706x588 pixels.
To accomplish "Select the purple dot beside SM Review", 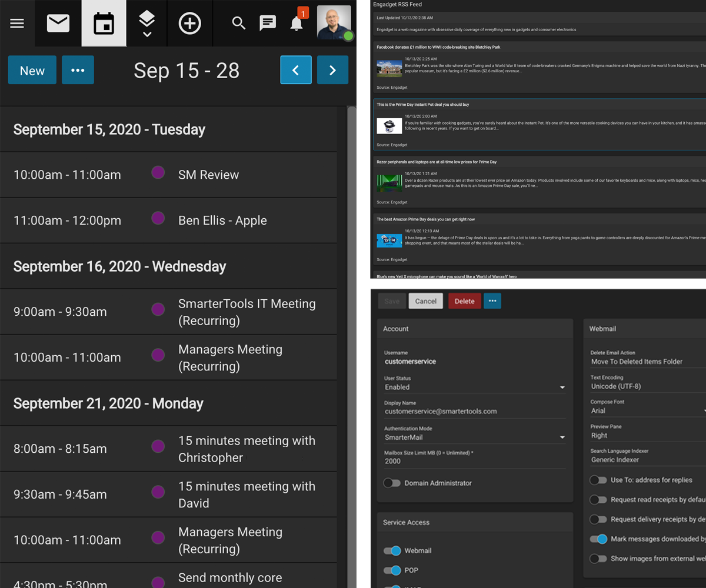I will (x=158, y=173).
